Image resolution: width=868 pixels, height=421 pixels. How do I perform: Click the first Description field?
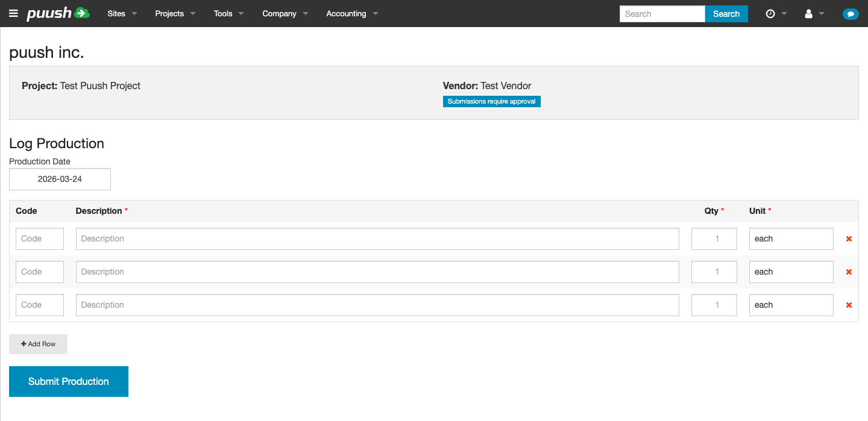pos(377,239)
